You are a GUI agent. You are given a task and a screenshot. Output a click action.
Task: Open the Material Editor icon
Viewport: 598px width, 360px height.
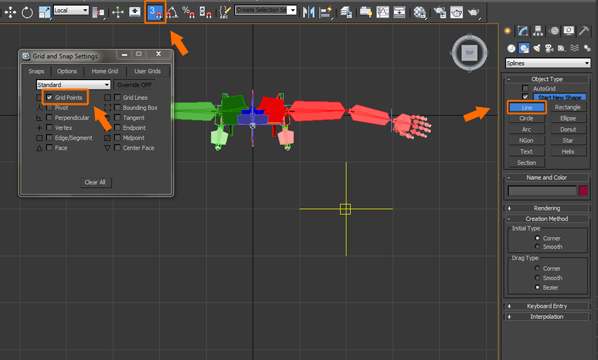(x=420, y=12)
